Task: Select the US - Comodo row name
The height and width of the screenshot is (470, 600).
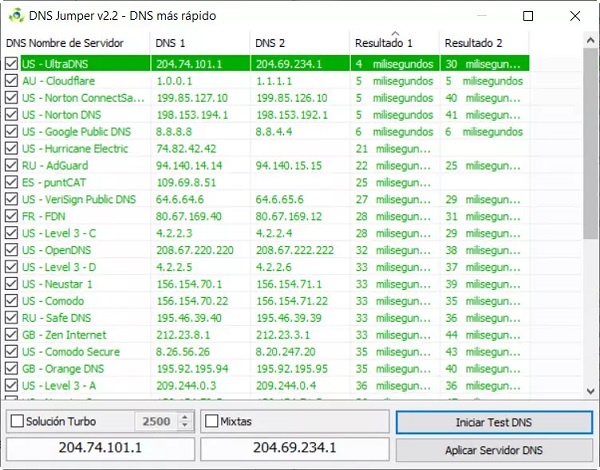Action: [x=53, y=301]
